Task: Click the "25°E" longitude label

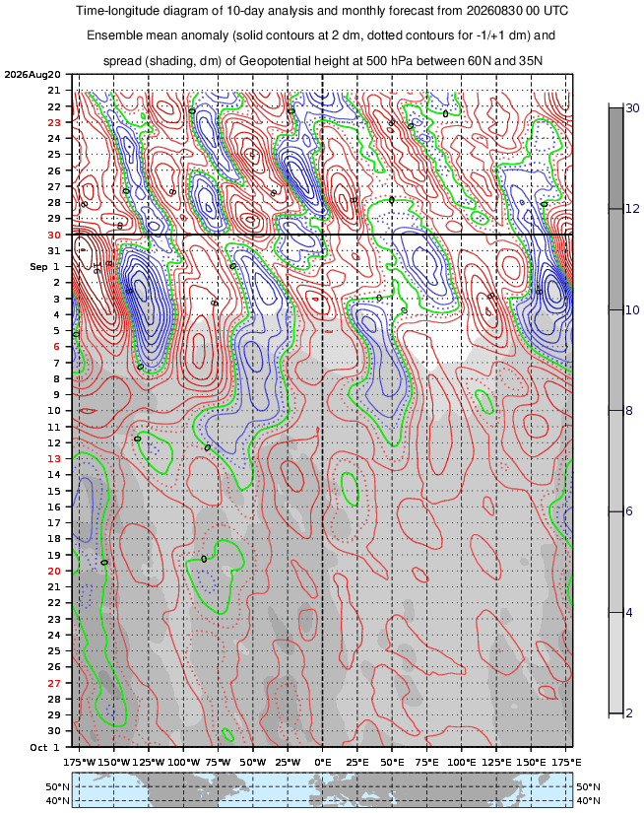Action: 357,762
